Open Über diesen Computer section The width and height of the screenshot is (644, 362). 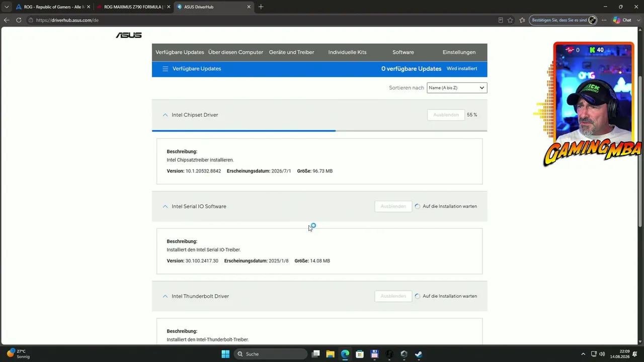click(235, 52)
